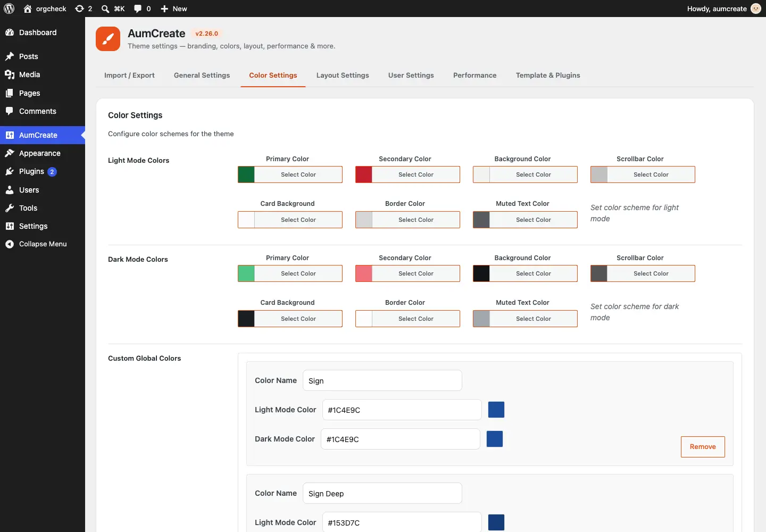Click the dark mode Secondary Color swatch
Viewport: 766px width, 532px height.
364,273
